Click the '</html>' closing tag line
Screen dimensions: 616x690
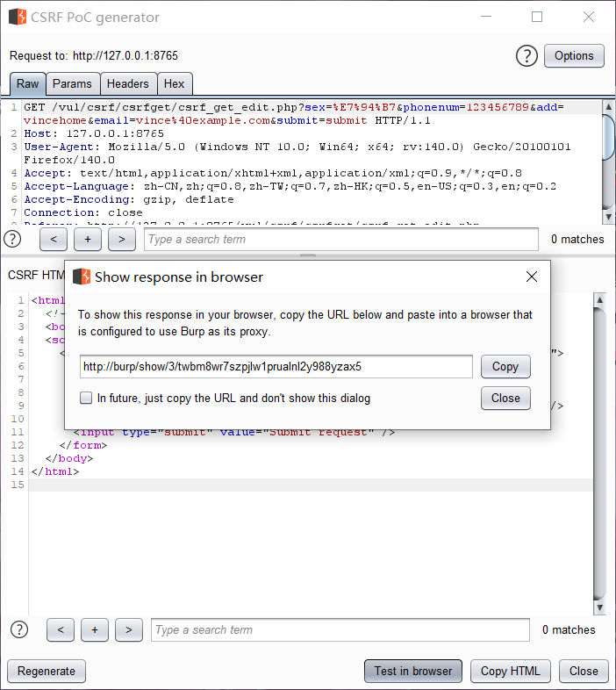tap(55, 471)
